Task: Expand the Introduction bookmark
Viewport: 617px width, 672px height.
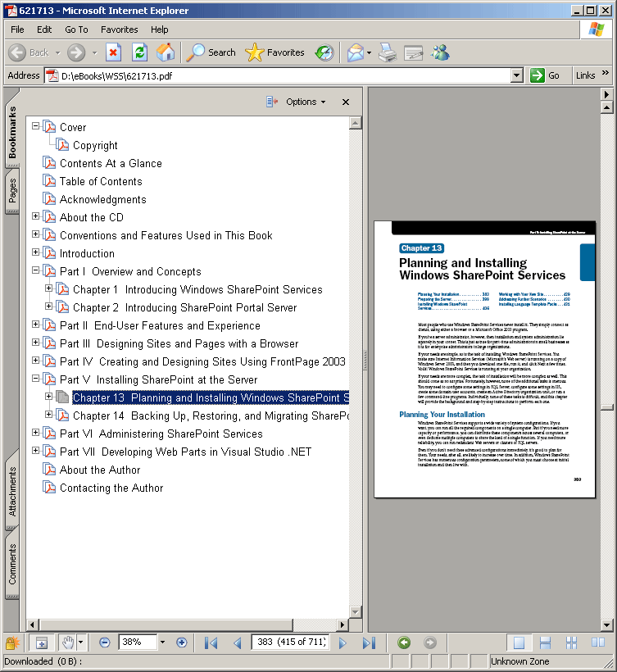Action: click(36, 252)
